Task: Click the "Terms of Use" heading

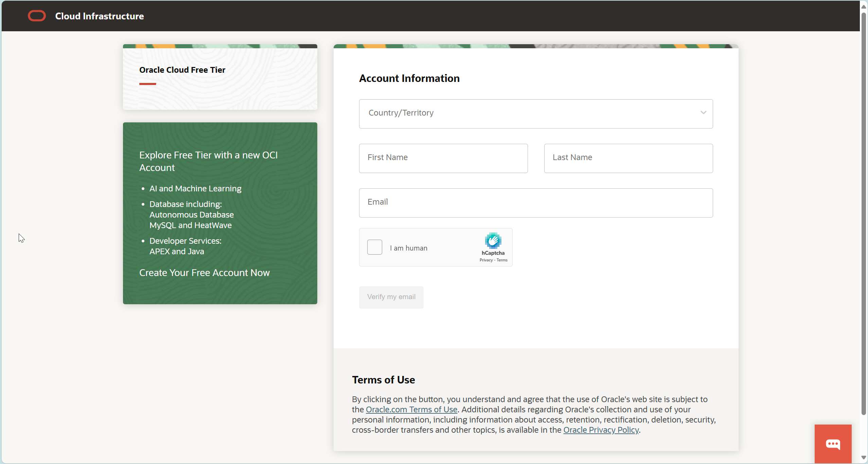Action: [384, 380]
